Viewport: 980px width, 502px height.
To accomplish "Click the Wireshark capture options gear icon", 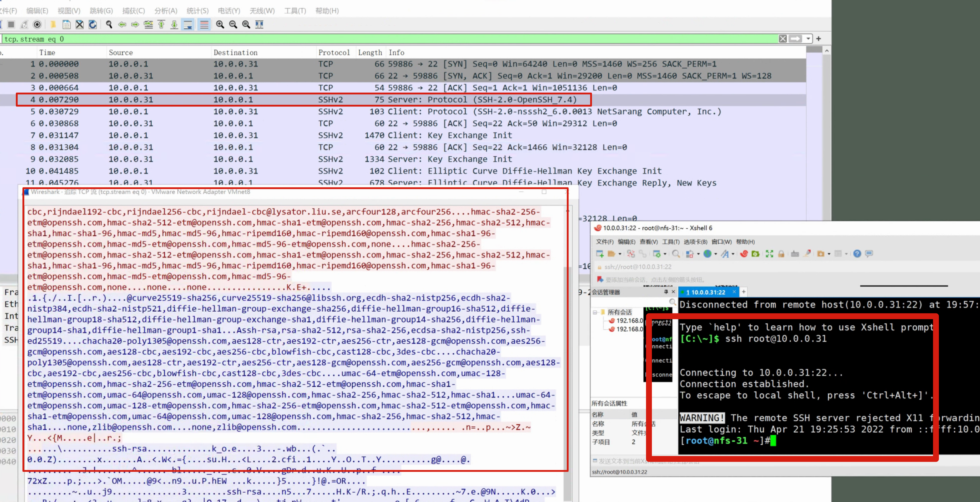I will pos(37,25).
